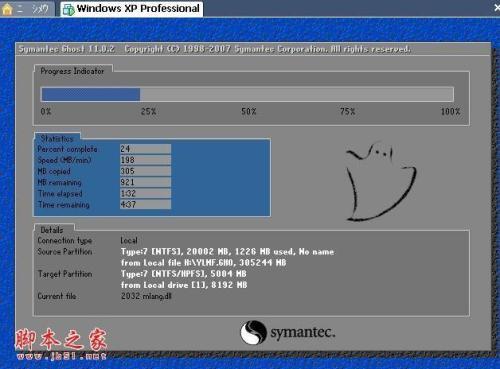Click the 50% progress mark label
Image resolution: width=500 pixels, height=369 pixels.
(249, 111)
